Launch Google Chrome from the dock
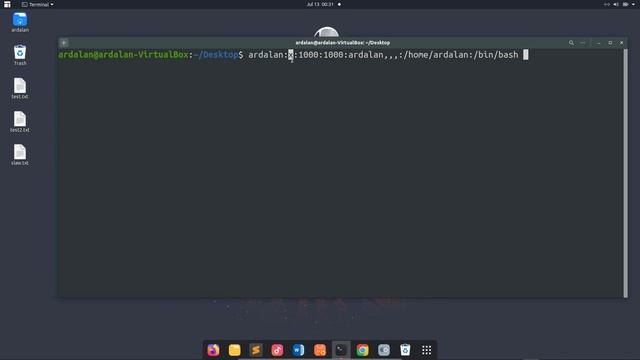 362,350
